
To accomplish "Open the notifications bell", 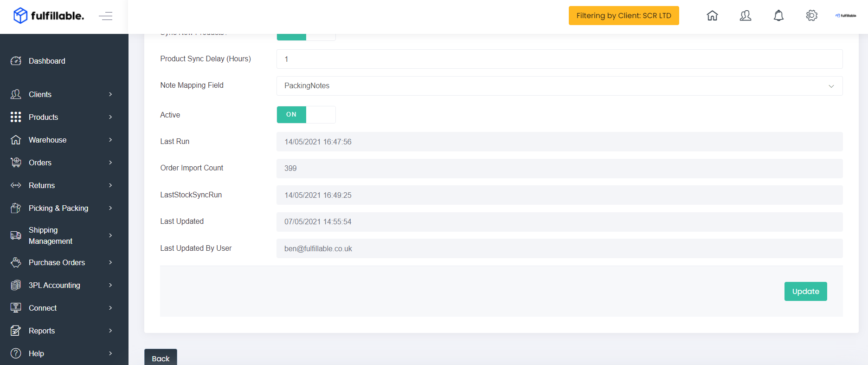I will point(778,16).
